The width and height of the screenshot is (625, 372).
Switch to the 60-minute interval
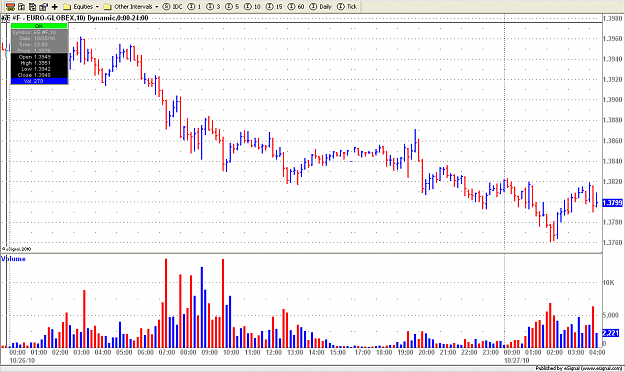(296, 7)
